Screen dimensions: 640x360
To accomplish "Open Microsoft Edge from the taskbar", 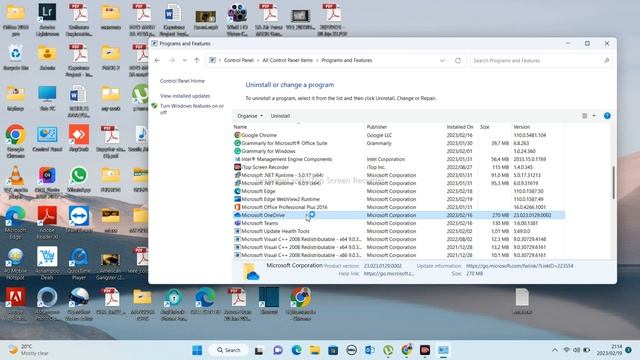I will pyautogui.click(x=296, y=350).
